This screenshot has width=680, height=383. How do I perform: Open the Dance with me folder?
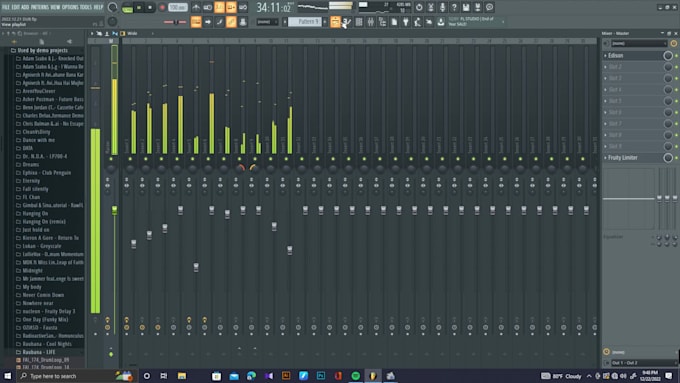[x=39, y=140]
